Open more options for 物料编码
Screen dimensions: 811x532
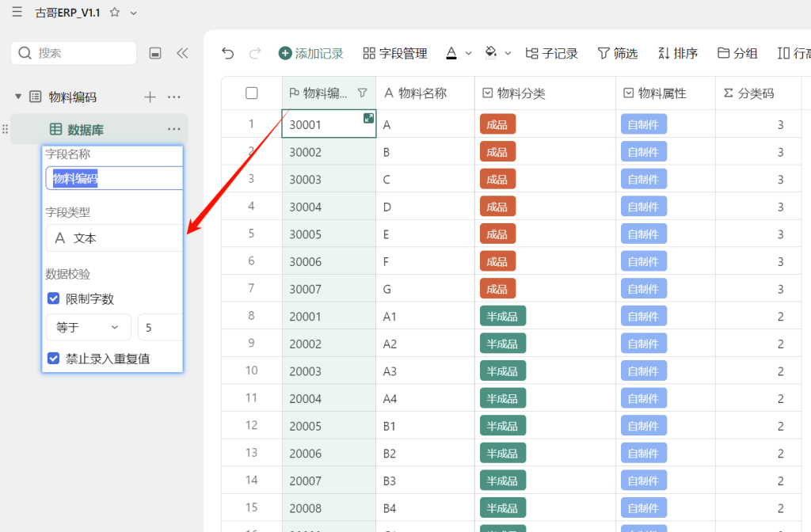pos(174,97)
